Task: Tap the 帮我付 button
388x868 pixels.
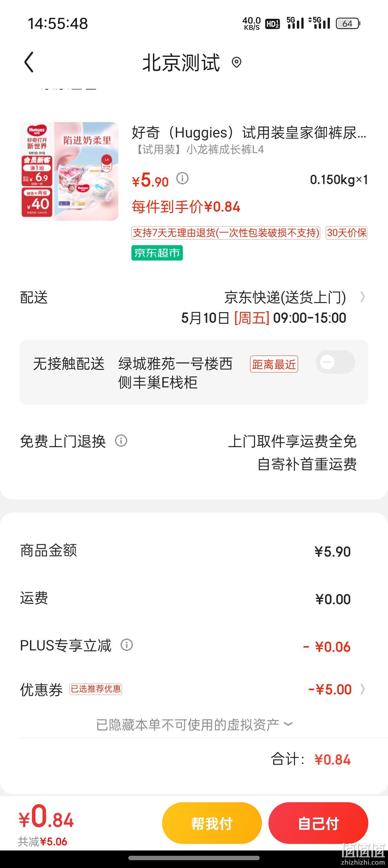Action: 212,823
